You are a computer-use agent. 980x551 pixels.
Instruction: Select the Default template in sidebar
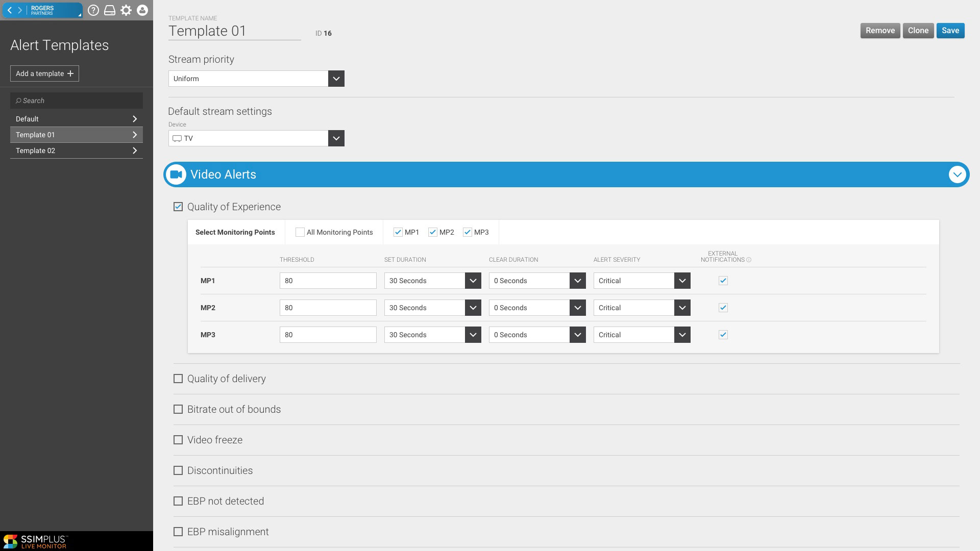77,119
